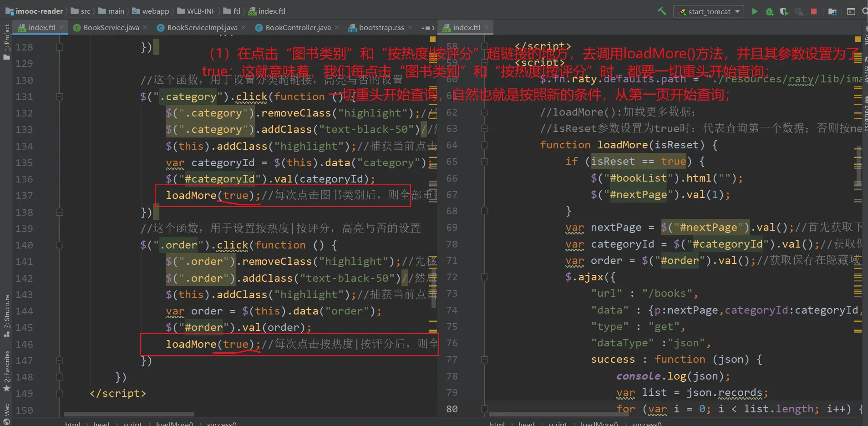Switch to the BookController.java tab
This screenshot has height=426, width=868.
[x=298, y=28]
